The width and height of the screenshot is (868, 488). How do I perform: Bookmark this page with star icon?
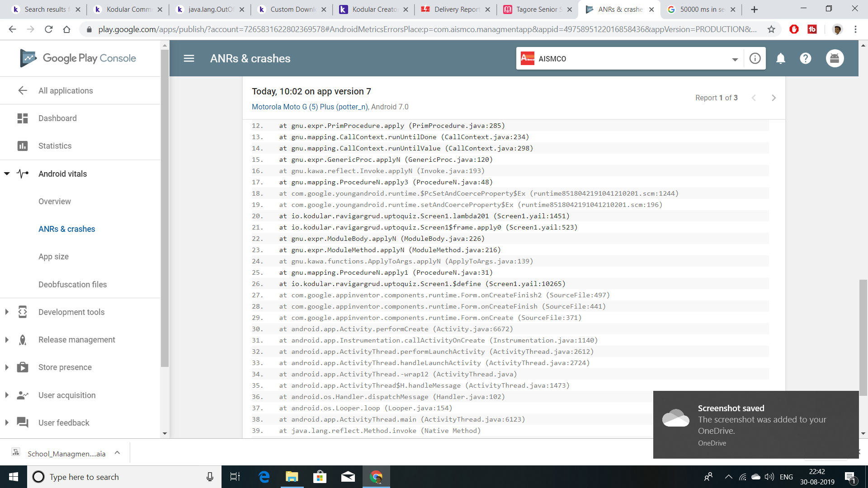(x=771, y=29)
